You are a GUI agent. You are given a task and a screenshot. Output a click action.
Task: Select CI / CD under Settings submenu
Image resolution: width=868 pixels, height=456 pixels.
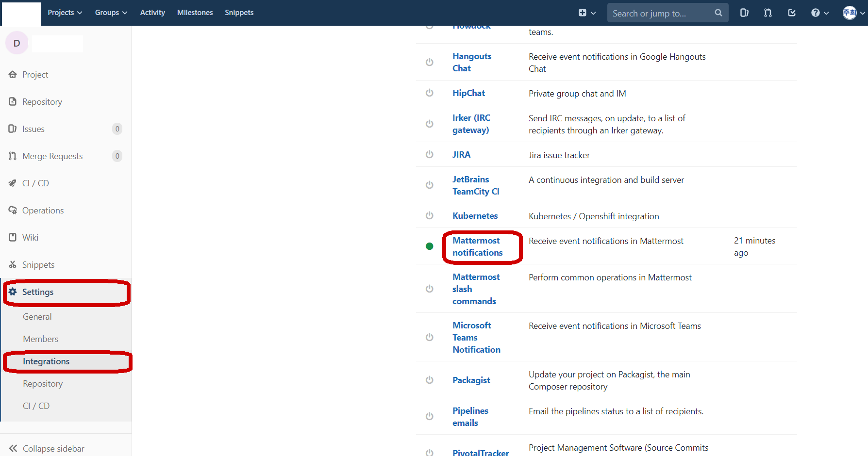[36, 406]
